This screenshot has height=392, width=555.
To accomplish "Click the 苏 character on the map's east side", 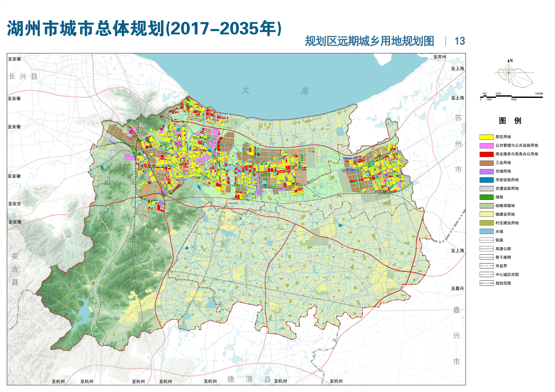I will (458, 118).
